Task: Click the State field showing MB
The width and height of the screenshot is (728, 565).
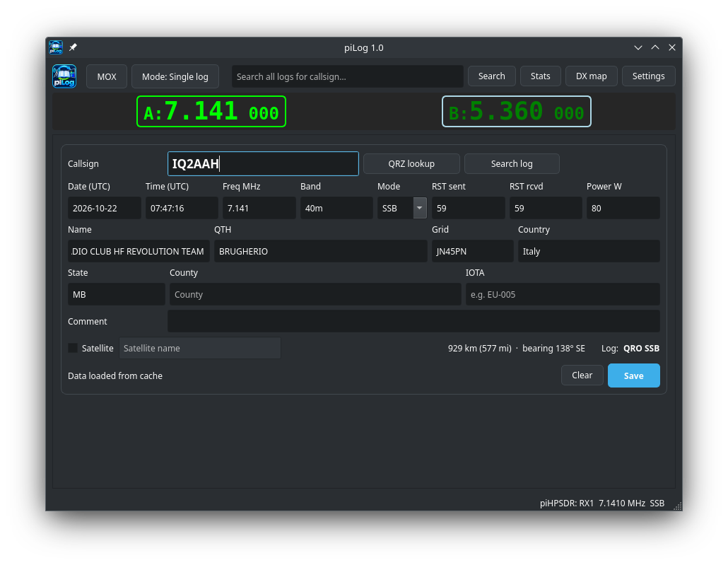Action: click(117, 295)
